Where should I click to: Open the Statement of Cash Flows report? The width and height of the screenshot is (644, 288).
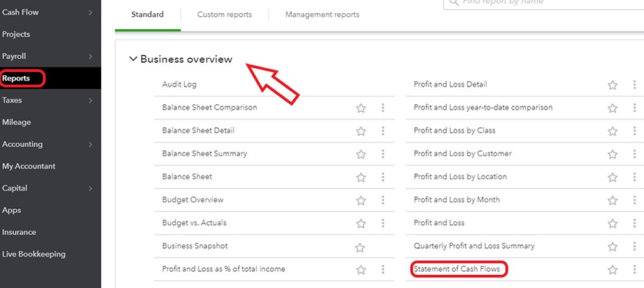(x=457, y=269)
